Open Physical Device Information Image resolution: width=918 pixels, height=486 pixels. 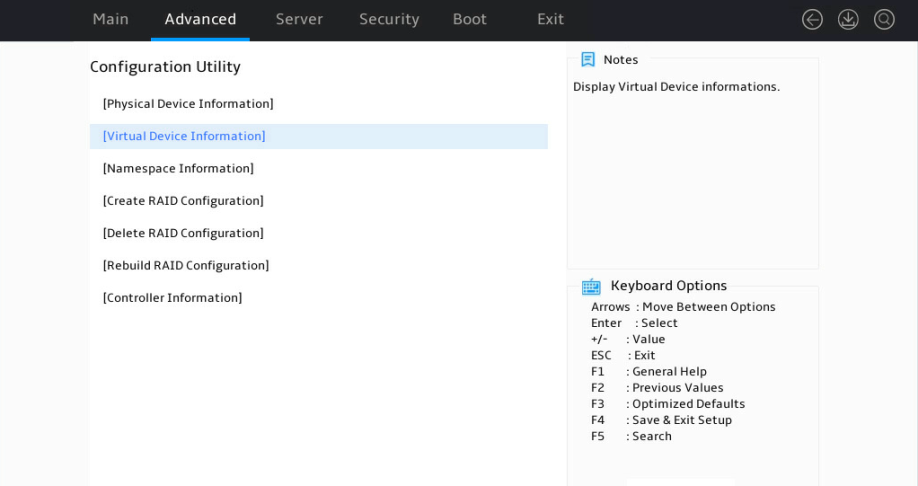(x=188, y=104)
